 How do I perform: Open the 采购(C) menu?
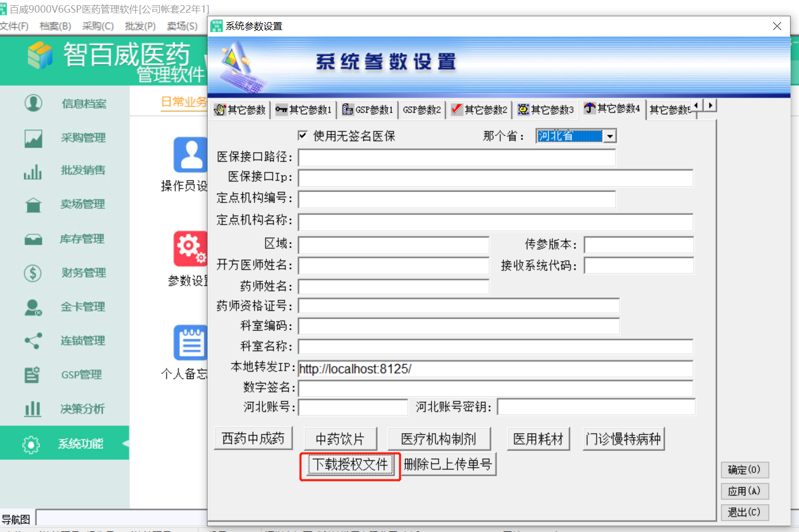(x=98, y=26)
